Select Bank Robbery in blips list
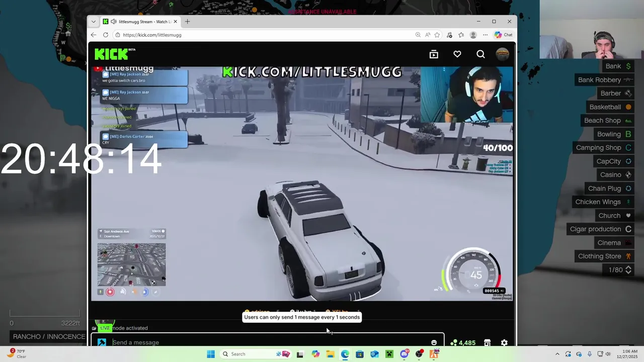Screen dimensions: 644x362 coord(605,79)
